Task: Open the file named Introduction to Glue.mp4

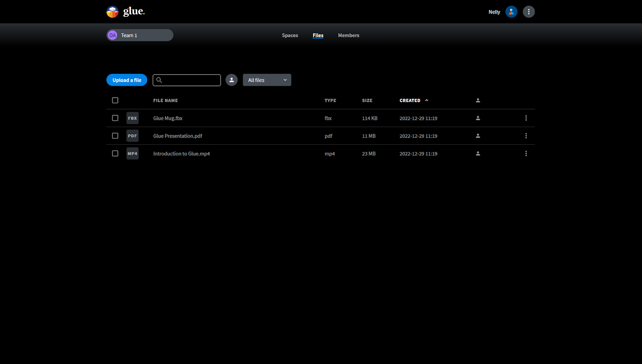Action: point(181,154)
